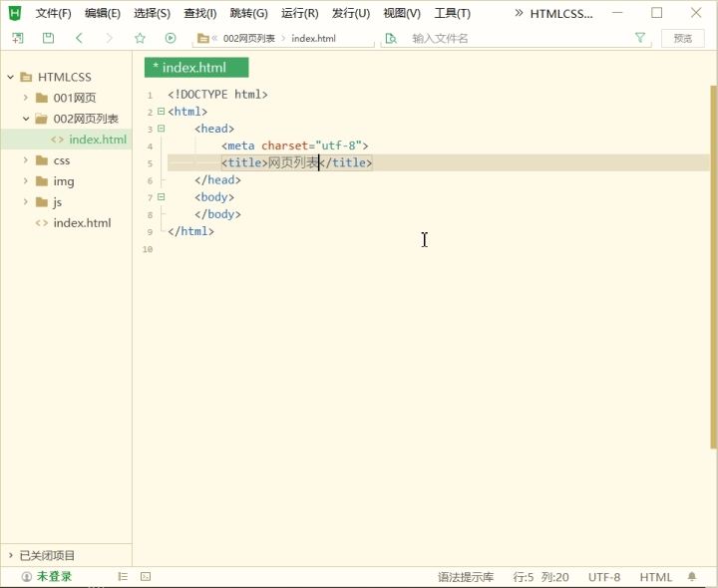The image size is (718, 588).
Task: Click the editor vertical scrollbar
Action: 713,267
